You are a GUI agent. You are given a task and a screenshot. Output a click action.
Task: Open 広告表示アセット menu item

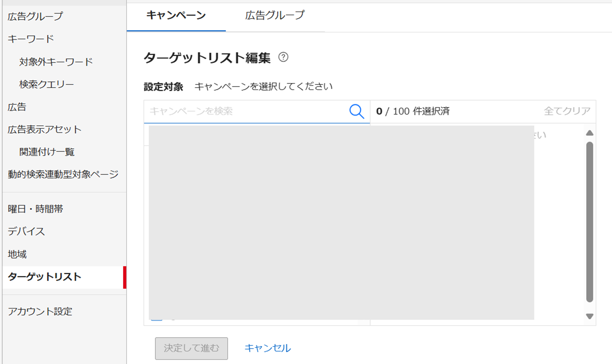(x=45, y=130)
